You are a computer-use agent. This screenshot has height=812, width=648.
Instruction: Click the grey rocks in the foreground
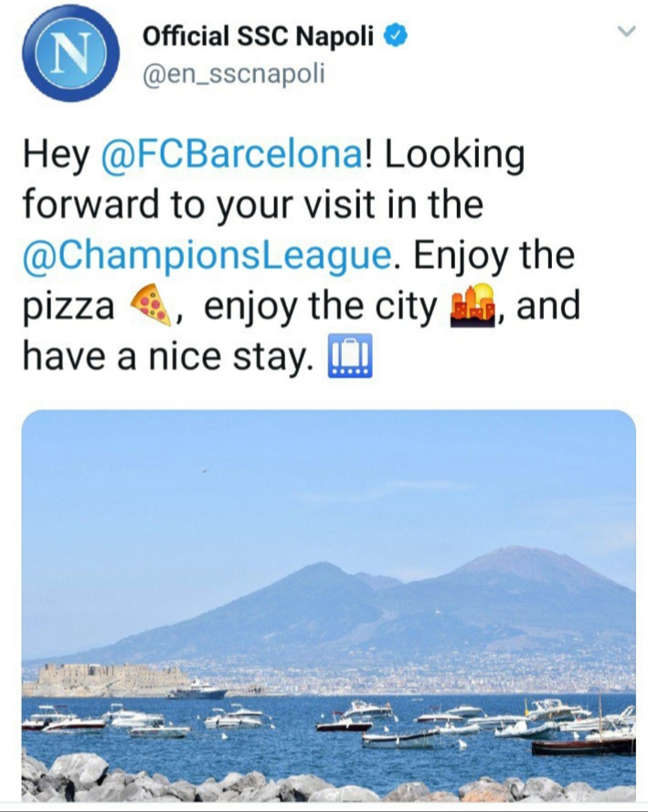click(274, 787)
